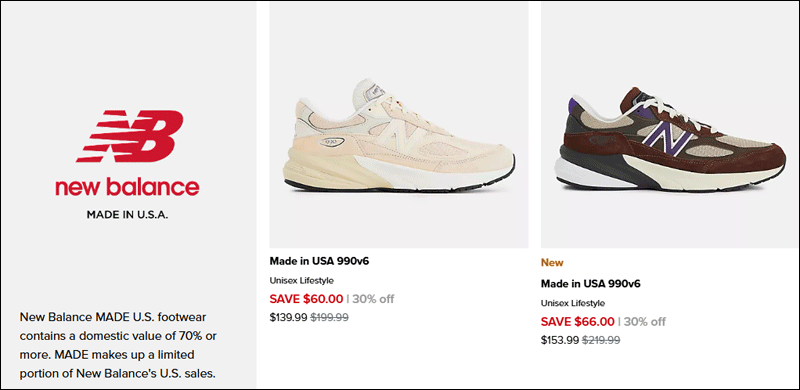Click MADE IN U.S.A. heading text
This screenshot has width=800, height=390.
127,215
